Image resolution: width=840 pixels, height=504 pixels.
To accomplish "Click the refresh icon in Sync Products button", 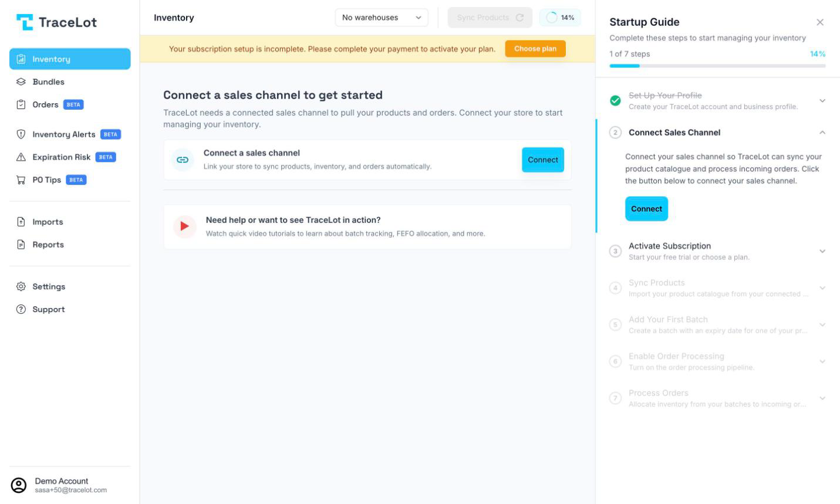I will [x=519, y=18].
